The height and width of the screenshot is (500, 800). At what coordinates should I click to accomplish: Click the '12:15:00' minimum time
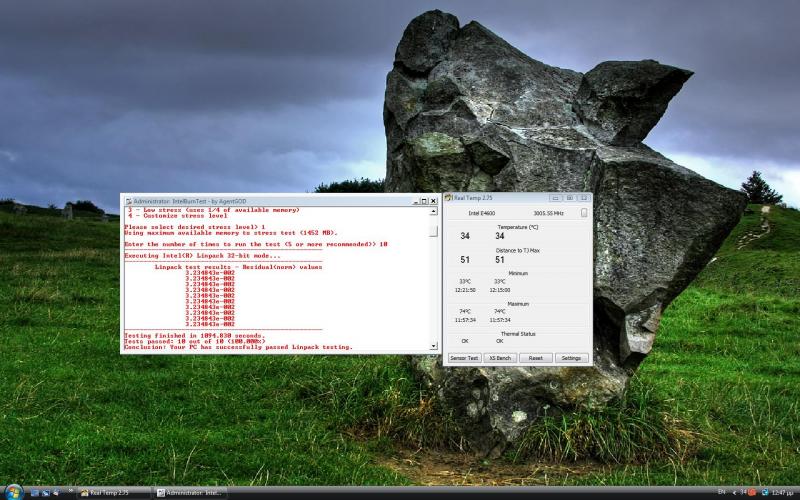coord(499,290)
